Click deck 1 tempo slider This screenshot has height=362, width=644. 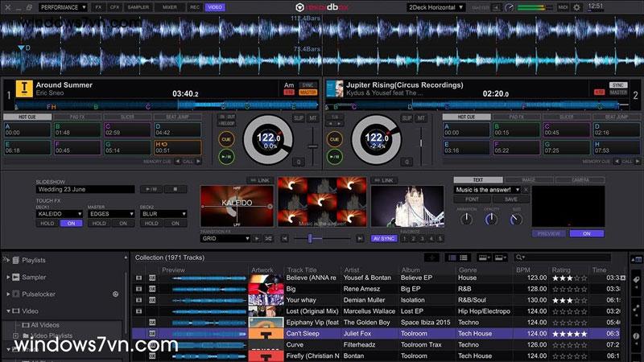tap(313, 146)
